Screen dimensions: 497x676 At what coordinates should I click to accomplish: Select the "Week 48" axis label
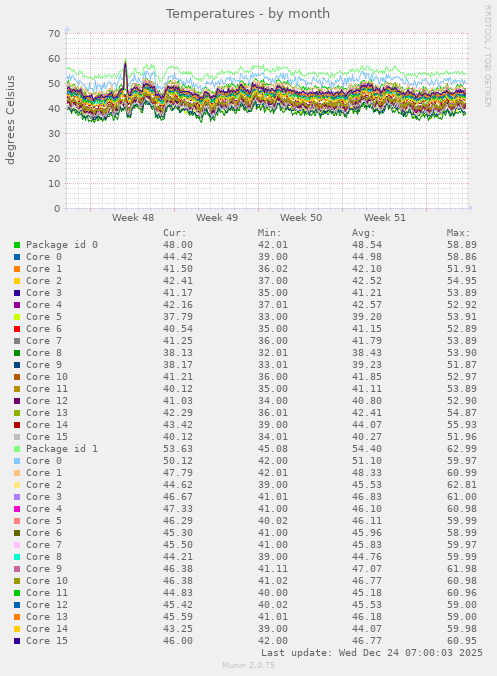(133, 218)
